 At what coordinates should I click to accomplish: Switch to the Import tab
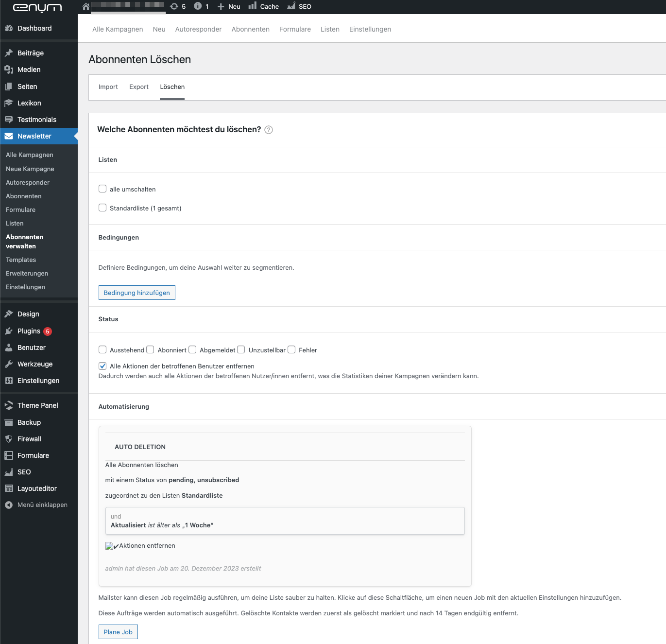tap(108, 87)
